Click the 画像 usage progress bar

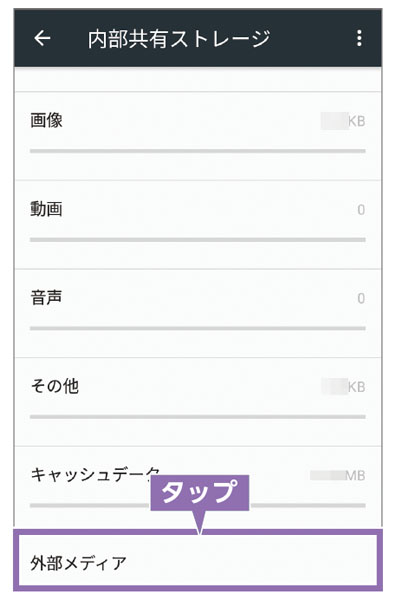[x=198, y=151]
